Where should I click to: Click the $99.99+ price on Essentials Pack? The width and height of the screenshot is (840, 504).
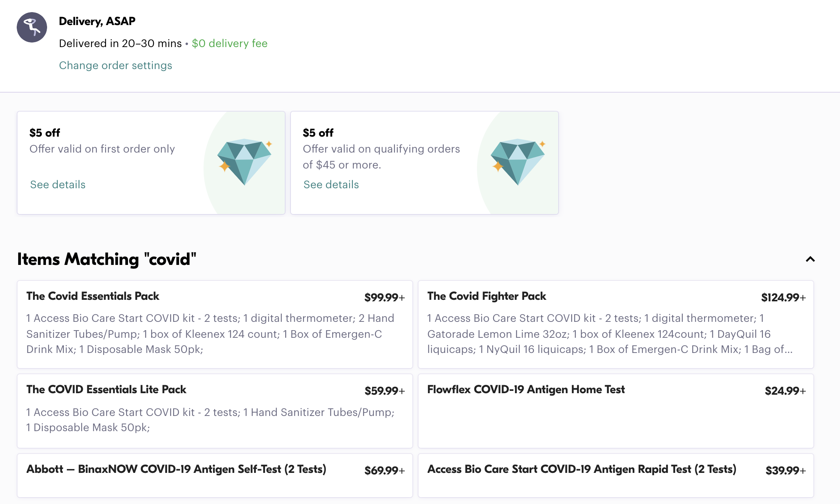(x=385, y=297)
